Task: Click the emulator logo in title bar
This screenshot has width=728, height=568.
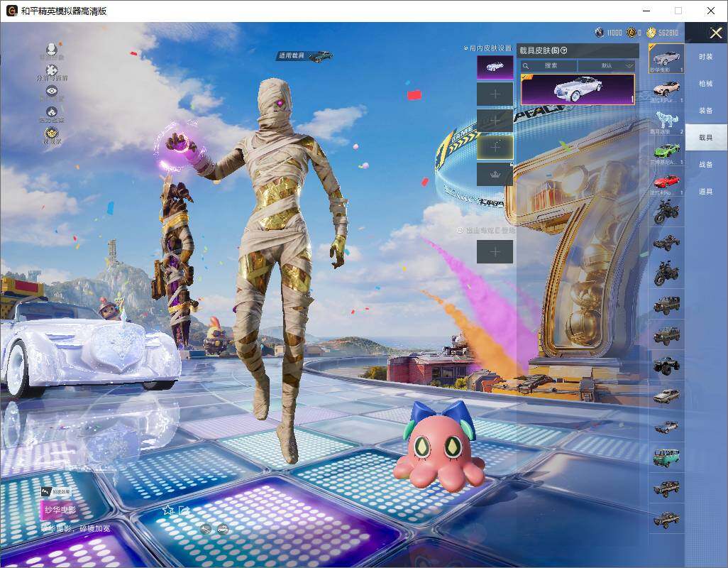Action: (x=11, y=11)
